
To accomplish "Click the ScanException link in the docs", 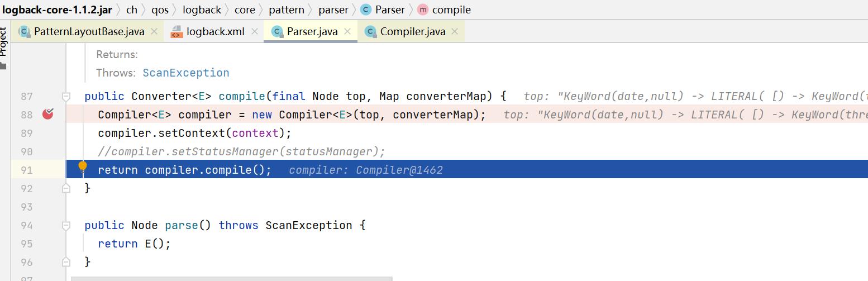I will click(x=186, y=73).
